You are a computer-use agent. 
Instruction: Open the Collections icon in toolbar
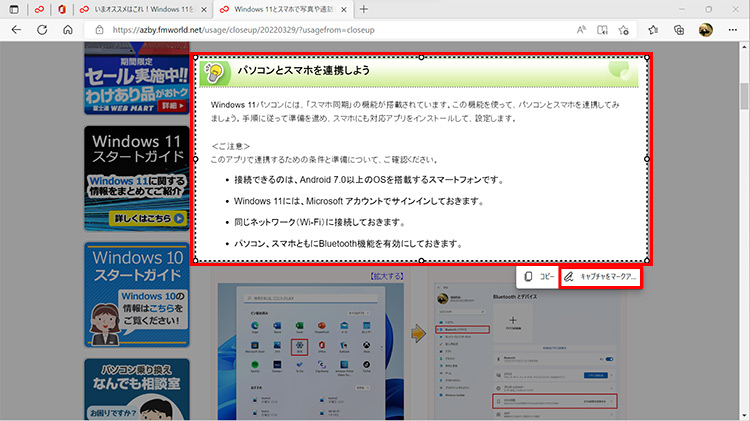click(x=679, y=30)
